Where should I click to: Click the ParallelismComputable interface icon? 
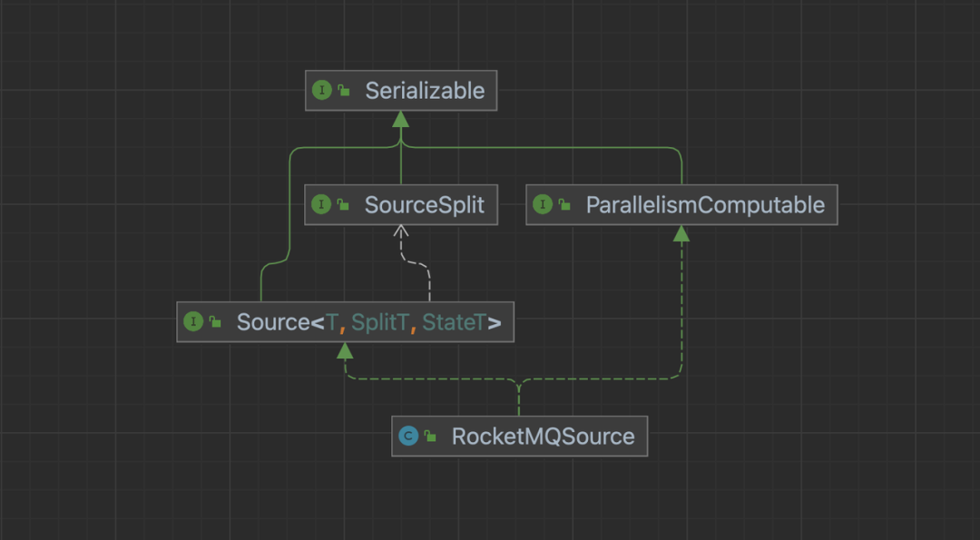point(543,205)
